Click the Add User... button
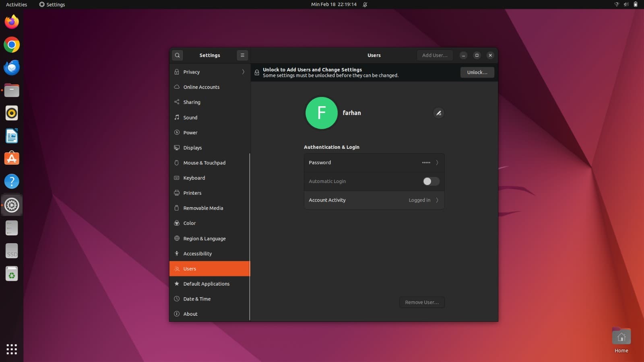Image resolution: width=644 pixels, height=362 pixels. tap(435, 55)
